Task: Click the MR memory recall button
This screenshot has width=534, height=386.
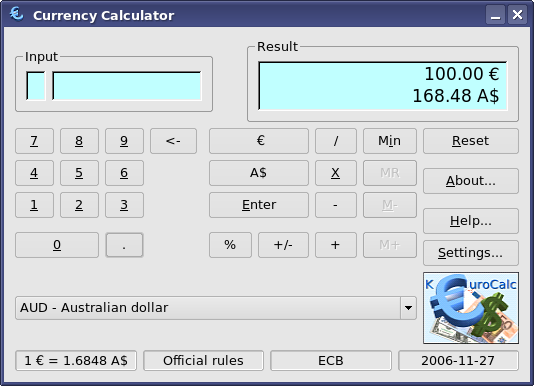Action: point(390,173)
